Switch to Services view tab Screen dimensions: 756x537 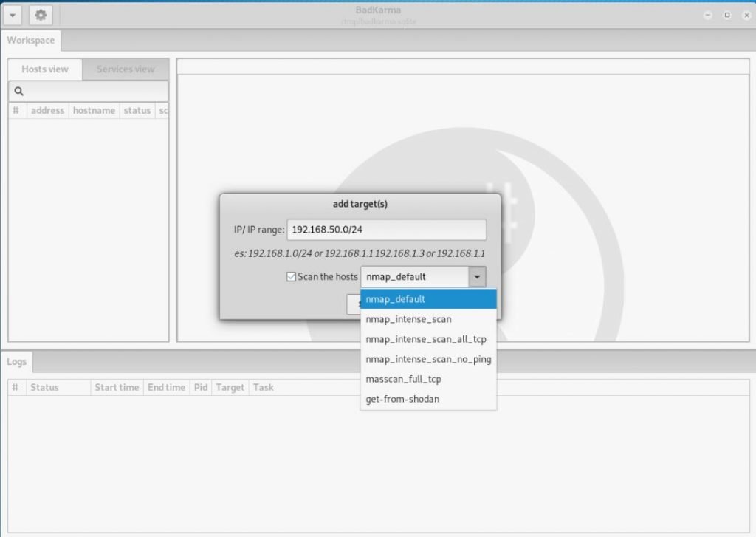point(126,69)
